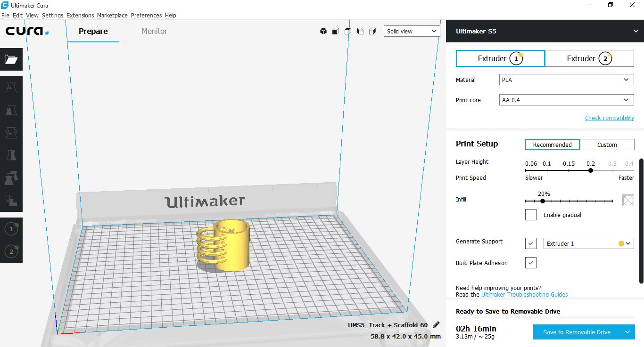Click the Infill slider handle at 20%
644x347 pixels.
tap(543, 201)
